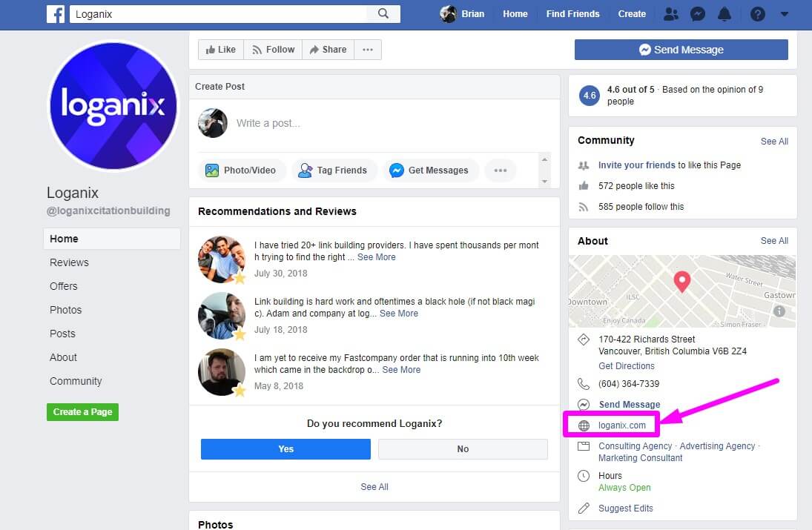
Task: Click Advertising Agency category link
Action: pyautogui.click(x=717, y=446)
